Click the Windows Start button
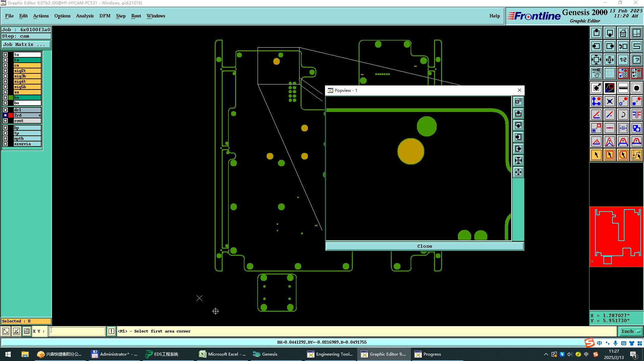This screenshot has width=644, height=361. click(8, 354)
